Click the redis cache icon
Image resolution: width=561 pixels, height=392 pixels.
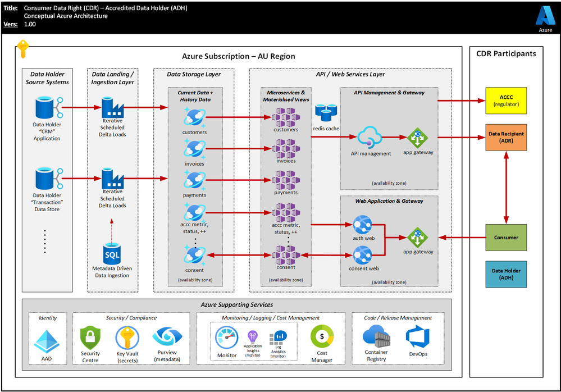click(x=326, y=113)
